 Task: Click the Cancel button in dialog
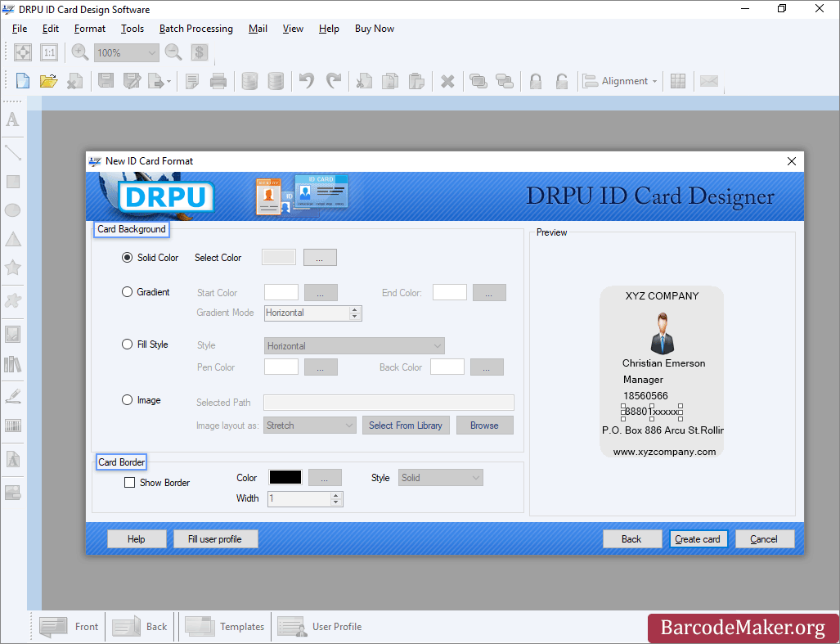click(x=764, y=539)
